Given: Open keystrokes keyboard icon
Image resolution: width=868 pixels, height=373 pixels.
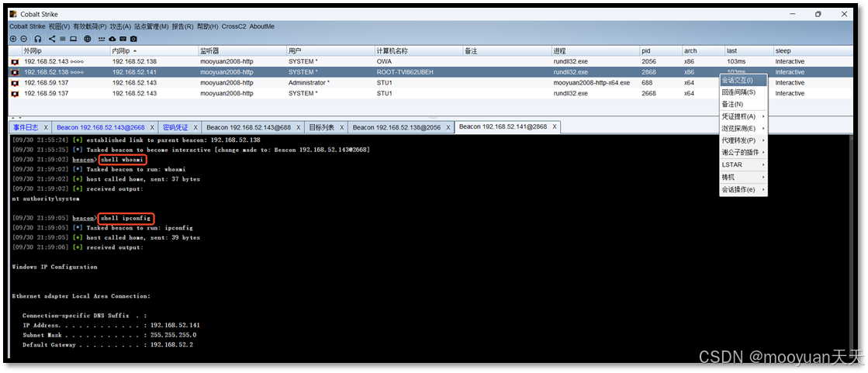Looking at the screenshot, I should pos(123,39).
